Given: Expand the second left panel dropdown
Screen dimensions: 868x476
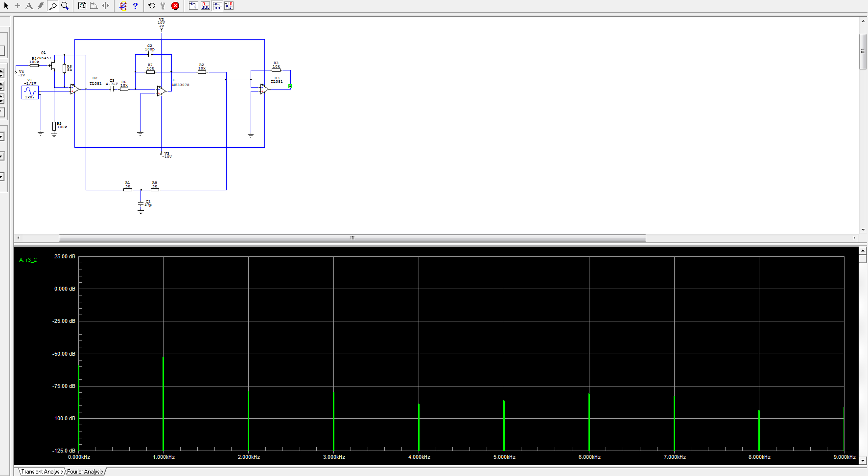Looking at the screenshot, I should 2,157.
